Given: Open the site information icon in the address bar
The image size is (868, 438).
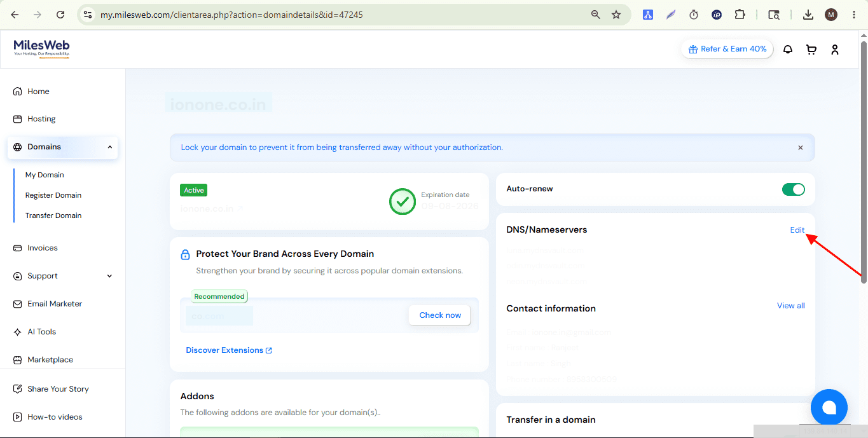Looking at the screenshot, I should [x=88, y=15].
